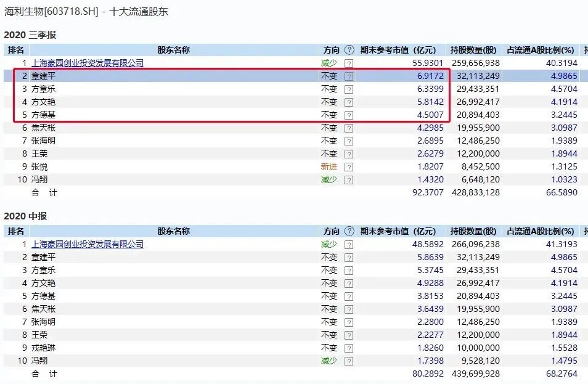Click question icon in 中报 方文艳 row
The height and width of the screenshot is (384, 588).
point(349,284)
